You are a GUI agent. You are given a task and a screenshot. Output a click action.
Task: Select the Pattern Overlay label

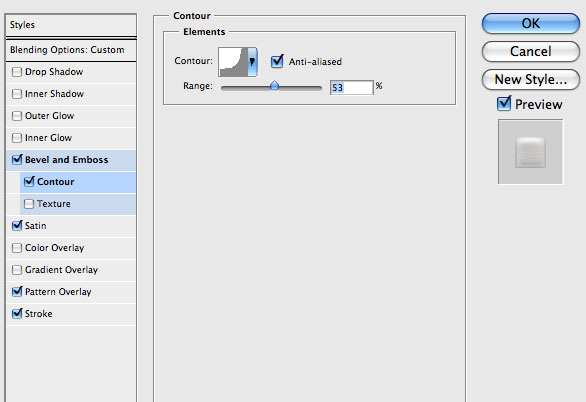click(x=58, y=292)
